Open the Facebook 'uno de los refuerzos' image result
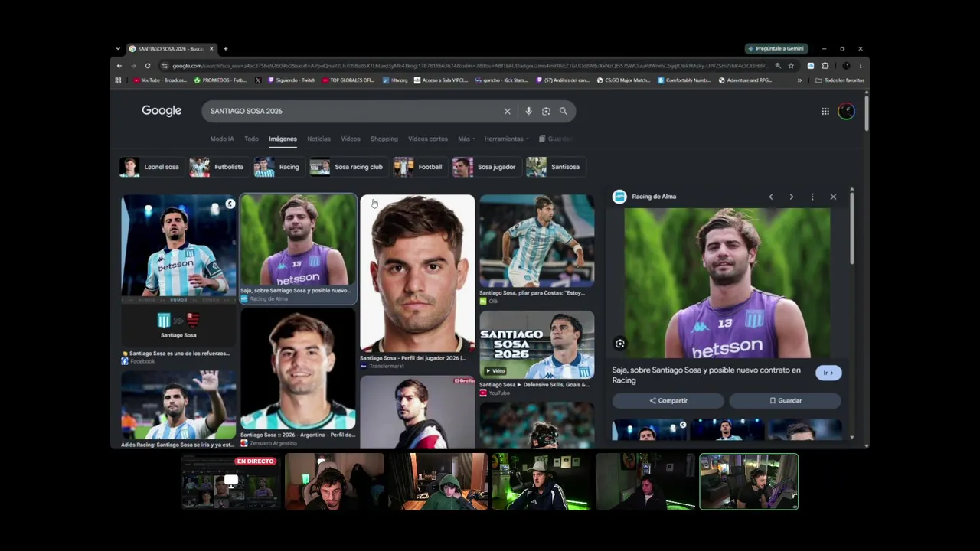980x551 pixels. click(x=178, y=272)
